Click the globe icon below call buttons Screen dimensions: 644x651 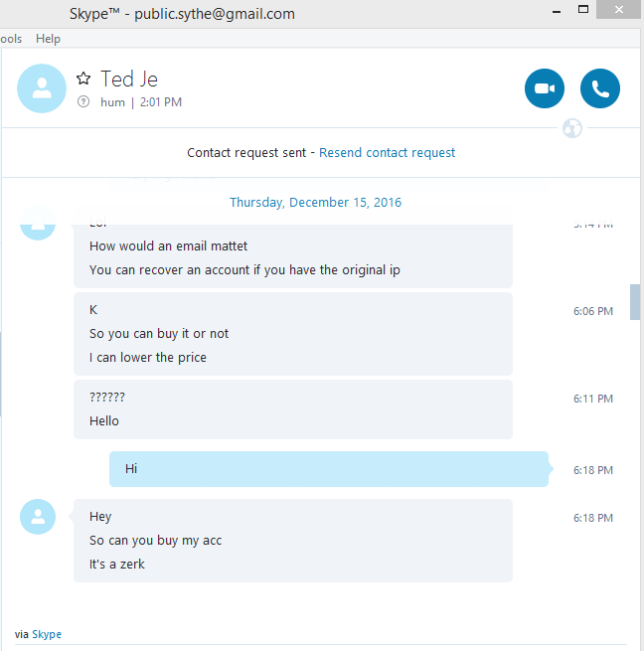[572, 128]
